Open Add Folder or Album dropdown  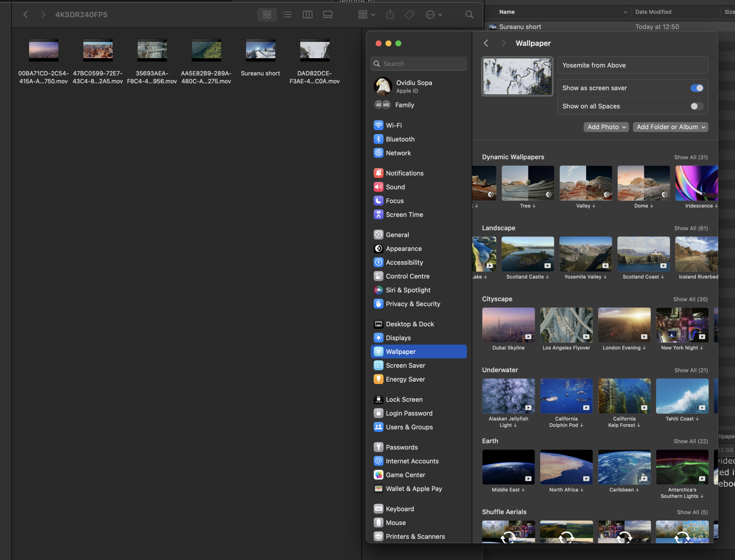pos(670,127)
